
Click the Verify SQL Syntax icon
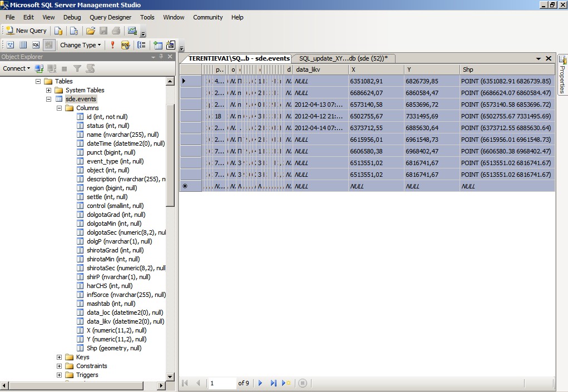[126, 45]
